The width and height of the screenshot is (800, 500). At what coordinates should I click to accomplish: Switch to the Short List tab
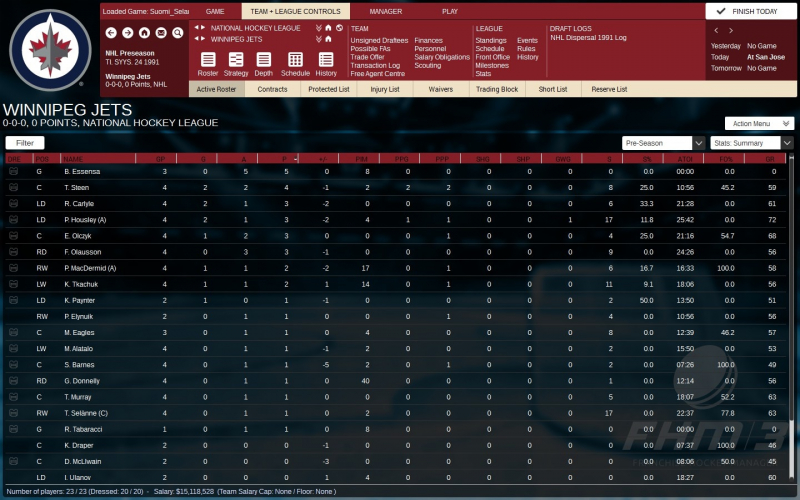pos(553,89)
